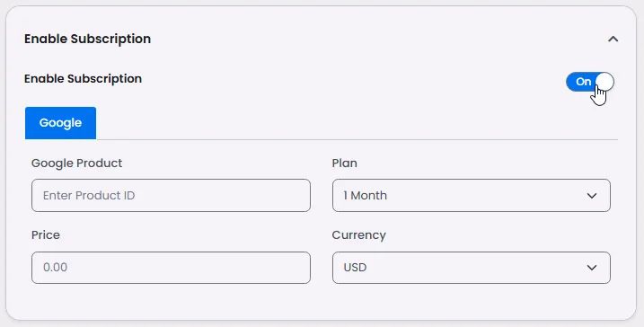This screenshot has height=327, width=644.
Task: Focus the Enter Product ID field
Action: 171,196
